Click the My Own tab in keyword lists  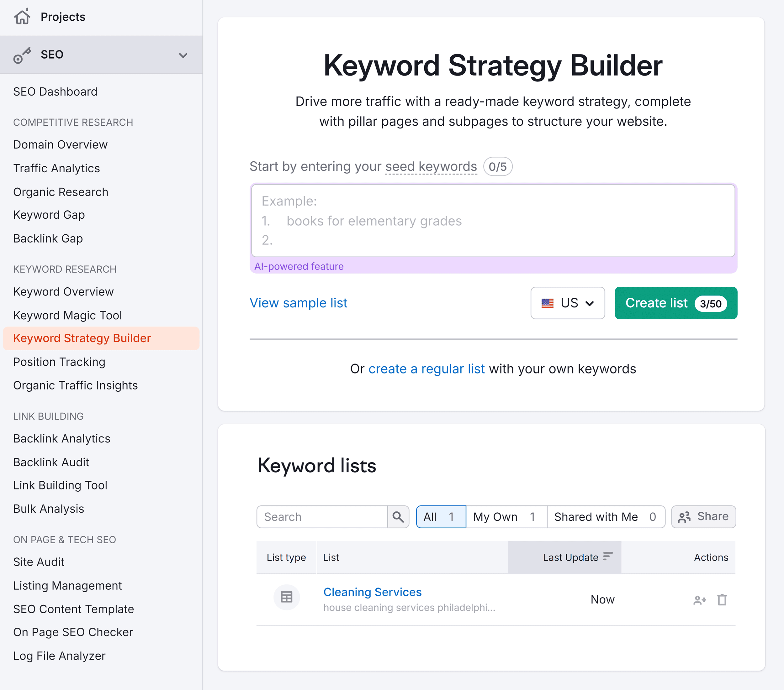[505, 516]
